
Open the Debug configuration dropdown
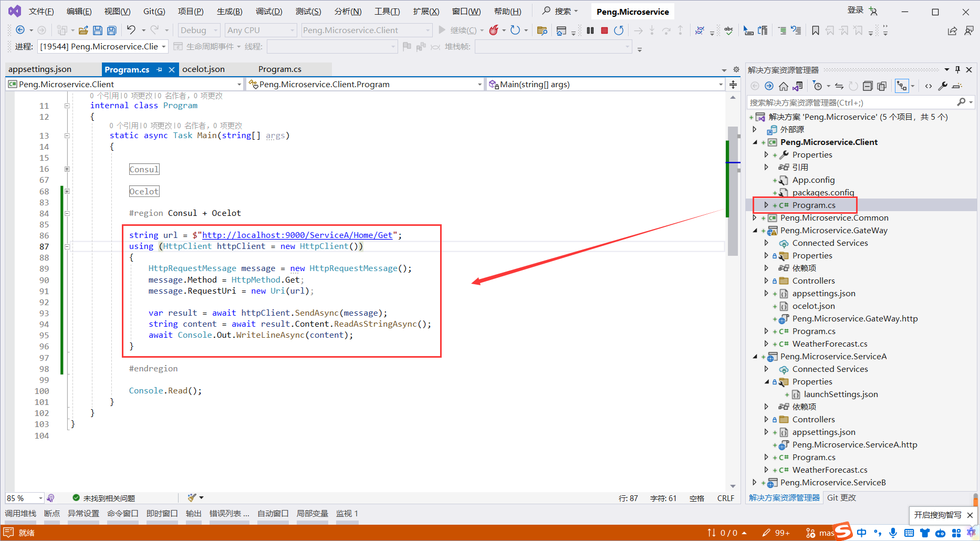pyautogui.click(x=199, y=30)
